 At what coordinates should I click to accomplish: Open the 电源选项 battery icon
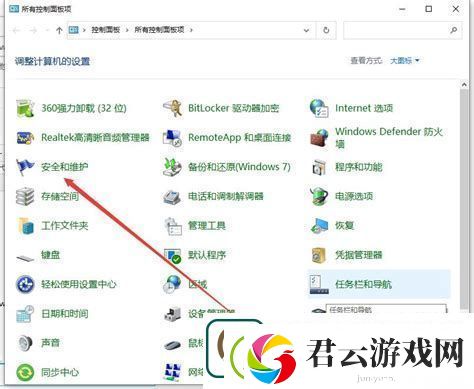319,196
